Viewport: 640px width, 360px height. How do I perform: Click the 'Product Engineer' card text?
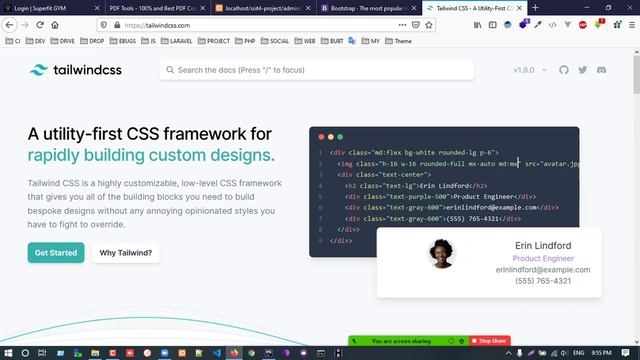543,258
